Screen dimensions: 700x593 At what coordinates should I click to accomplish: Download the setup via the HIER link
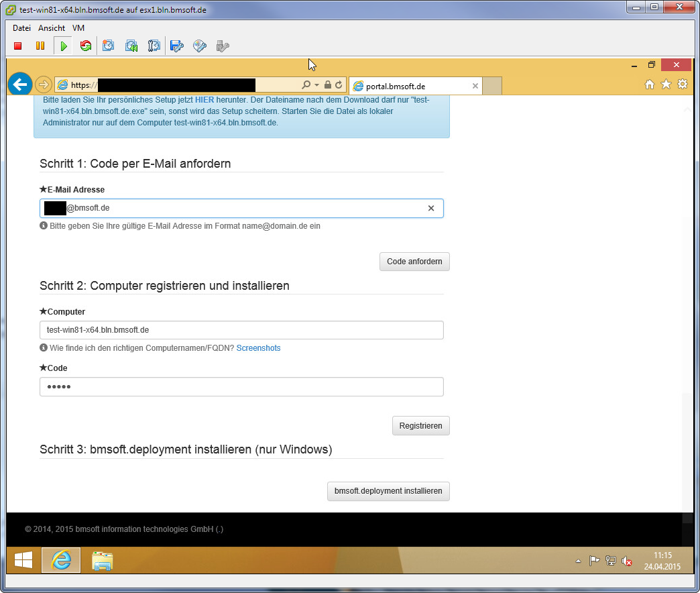point(205,100)
